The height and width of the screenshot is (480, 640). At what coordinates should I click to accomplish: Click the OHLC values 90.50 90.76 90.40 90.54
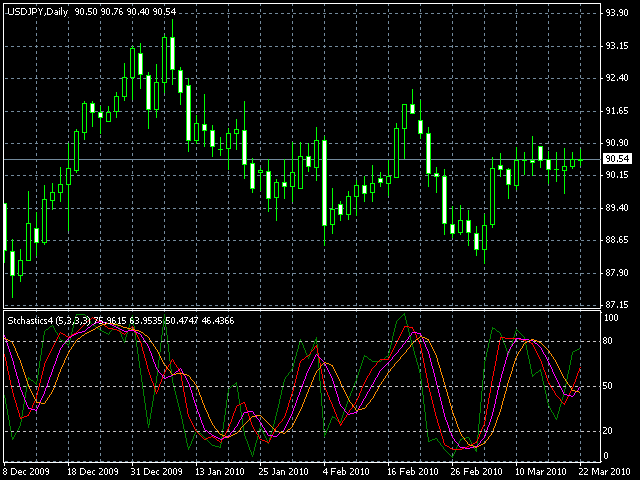125,12
